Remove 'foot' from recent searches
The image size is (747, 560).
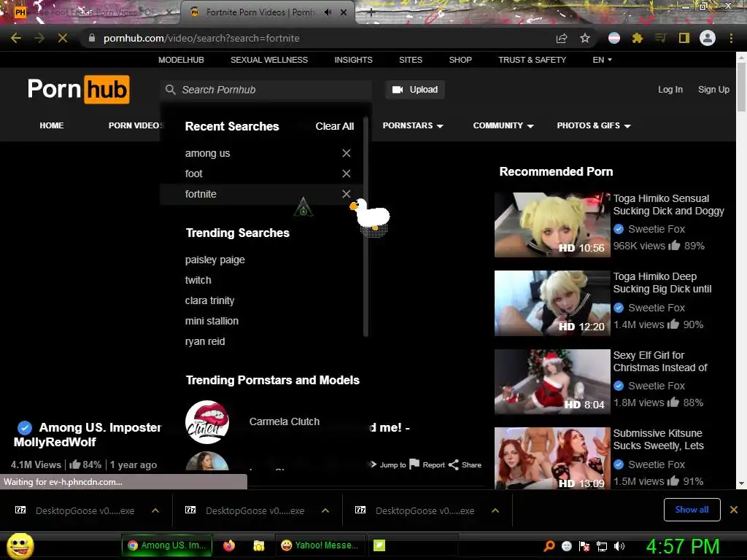point(347,174)
